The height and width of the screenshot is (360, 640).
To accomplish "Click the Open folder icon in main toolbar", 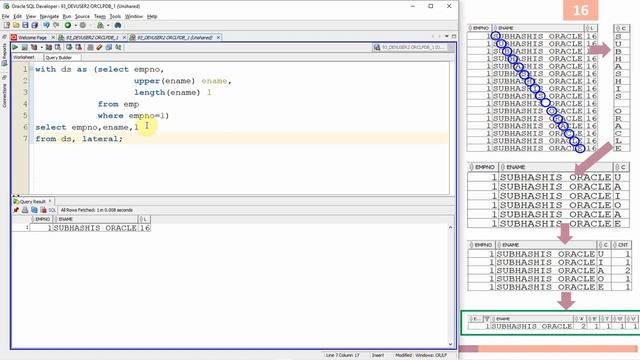I will click(x=16, y=25).
